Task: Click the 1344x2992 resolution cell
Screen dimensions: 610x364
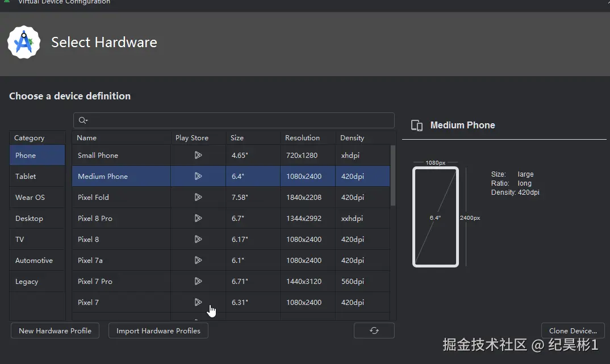Action: click(308, 218)
